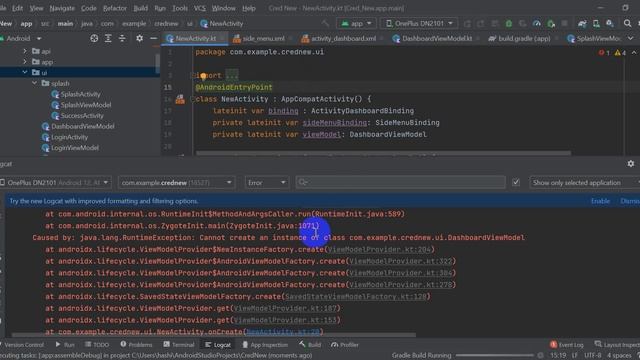The image size is (640, 360).
Task: Click Enable link for new Logcat
Action: tap(600, 201)
